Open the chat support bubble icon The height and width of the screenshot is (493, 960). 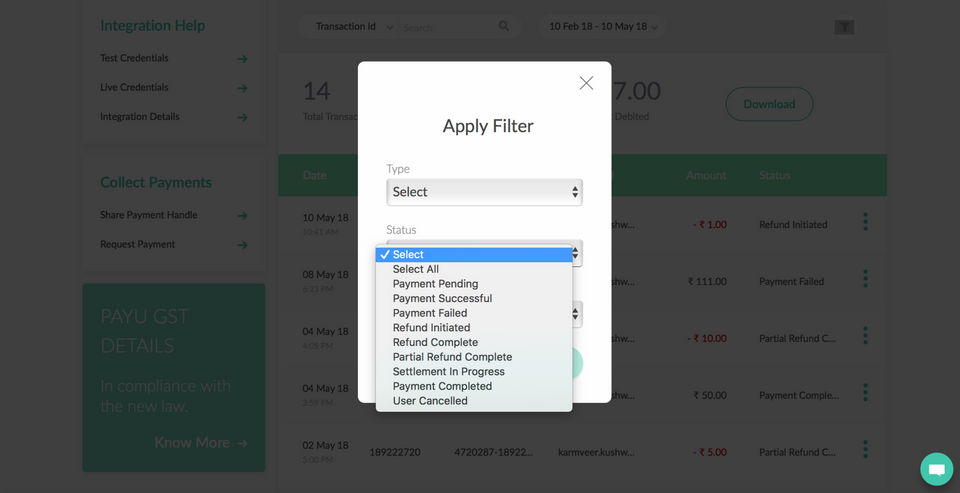[x=937, y=468]
